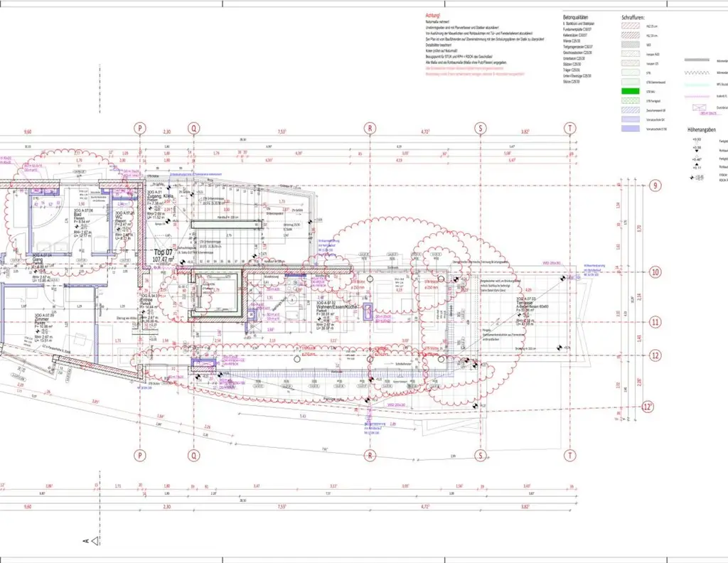Image resolution: width=728 pixels, height=563 pixels.
Task: Click the zigzag line legend symbol
Action: [x=697, y=73]
